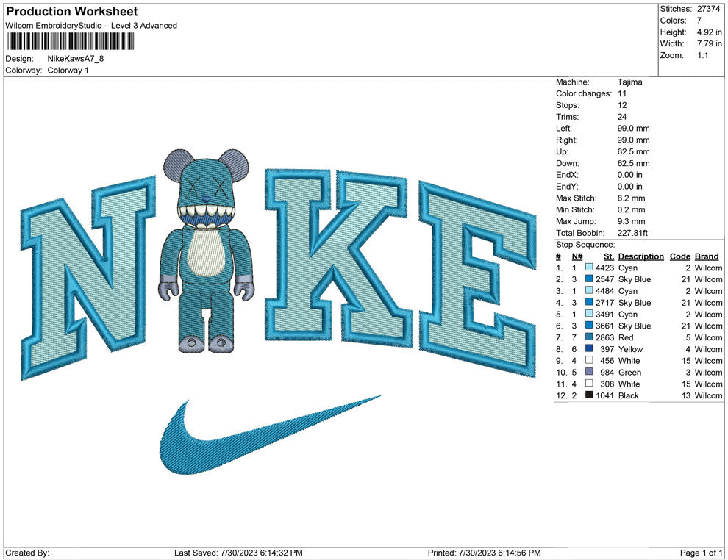Click the EndX value 0.00 in
This screenshot has width=728, height=560.
pos(629,175)
